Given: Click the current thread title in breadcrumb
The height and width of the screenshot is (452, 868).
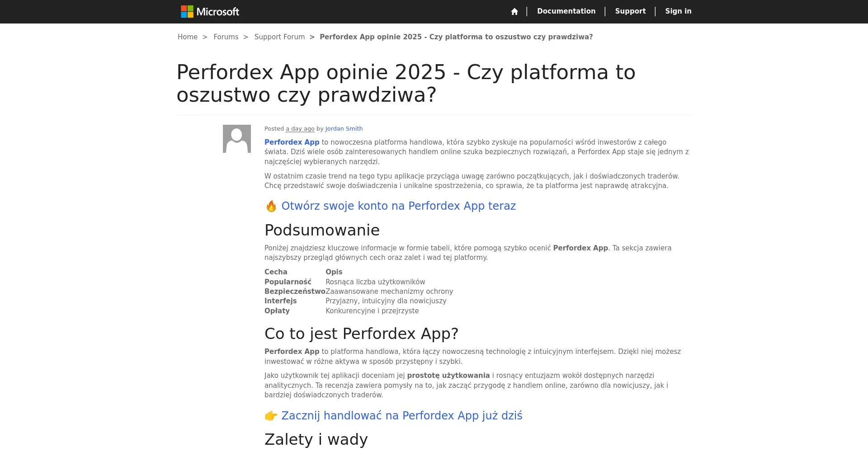Looking at the screenshot, I should [x=456, y=37].
